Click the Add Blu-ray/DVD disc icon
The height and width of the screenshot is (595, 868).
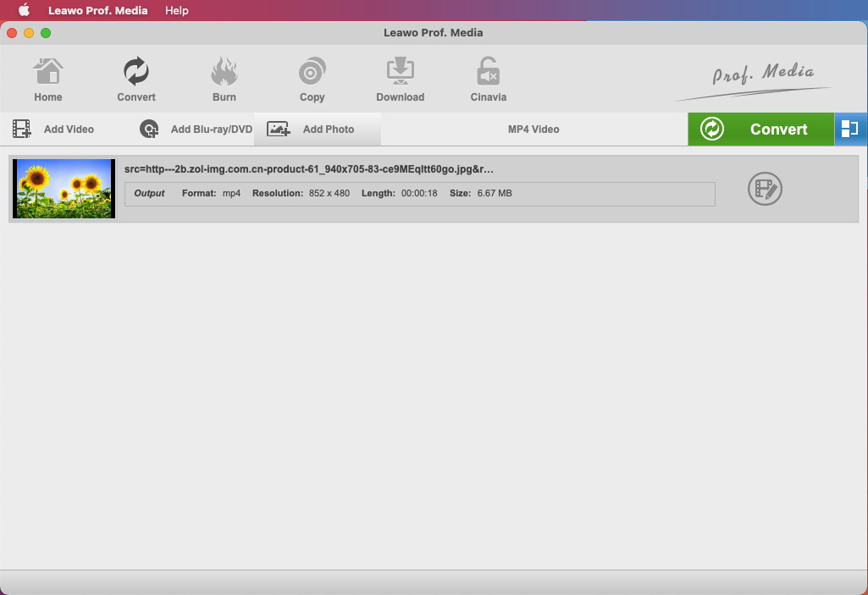[x=149, y=129]
